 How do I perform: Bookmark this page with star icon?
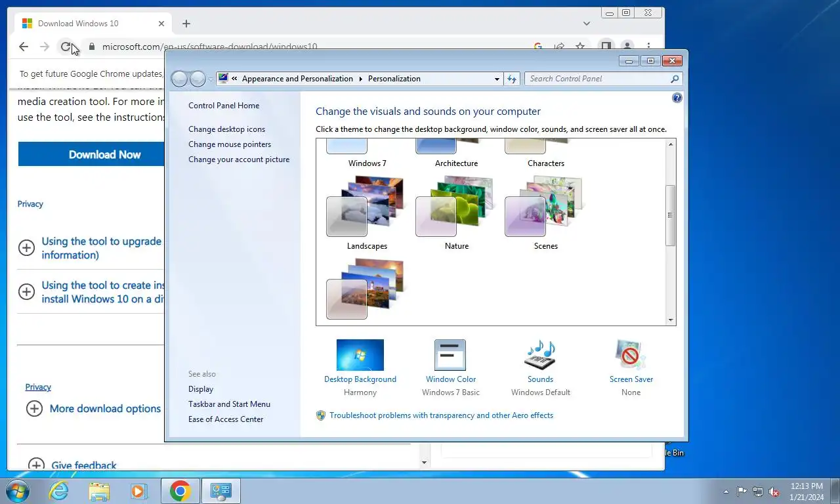(x=580, y=47)
